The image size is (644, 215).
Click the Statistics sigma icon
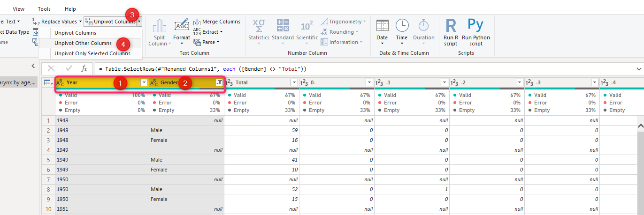pyautogui.click(x=259, y=26)
